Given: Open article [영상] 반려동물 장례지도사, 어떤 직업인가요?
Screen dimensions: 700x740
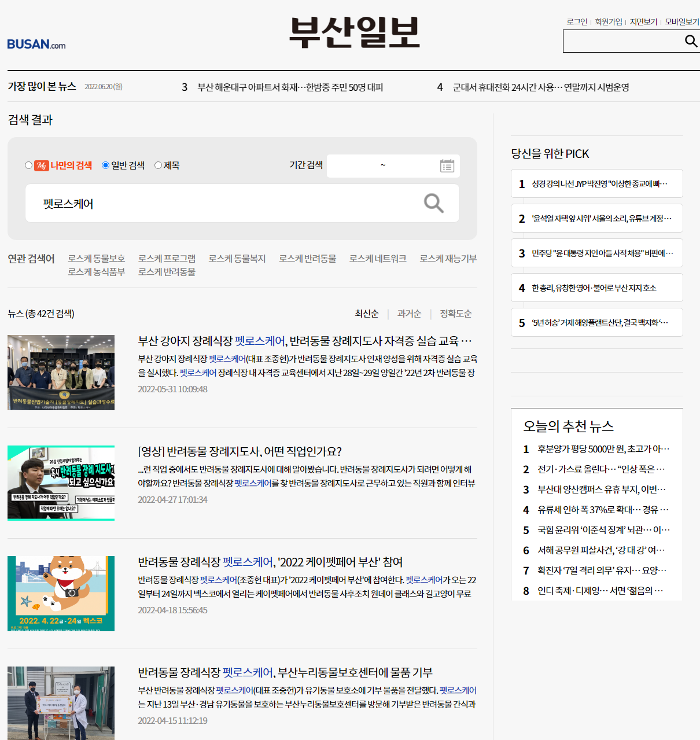Looking at the screenshot, I should pos(240,451).
